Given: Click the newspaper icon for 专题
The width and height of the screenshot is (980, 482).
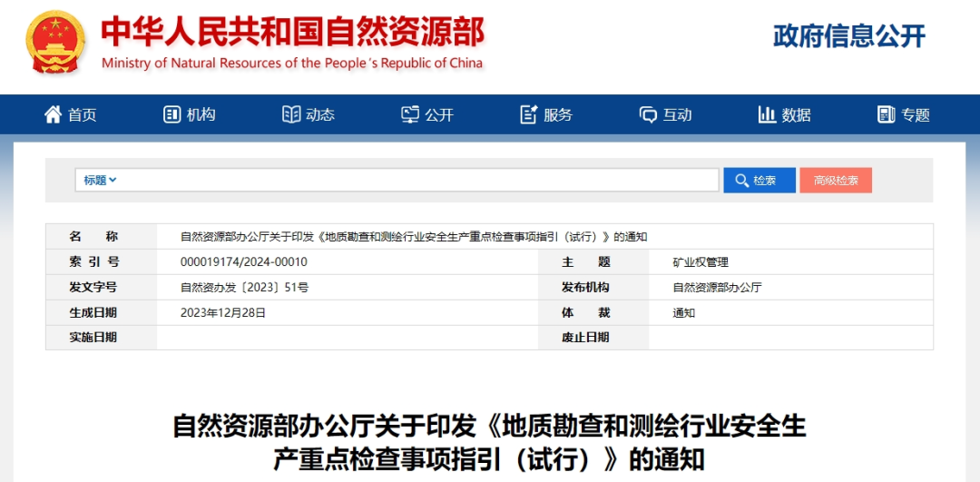Looking at the screenshot, I should click(x=886, y=114).
